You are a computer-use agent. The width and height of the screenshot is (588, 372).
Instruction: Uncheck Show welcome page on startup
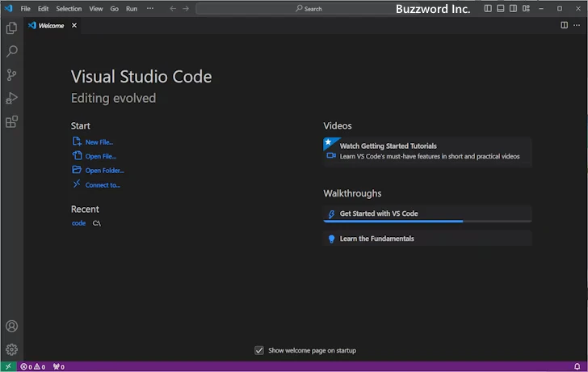(259, 351)
